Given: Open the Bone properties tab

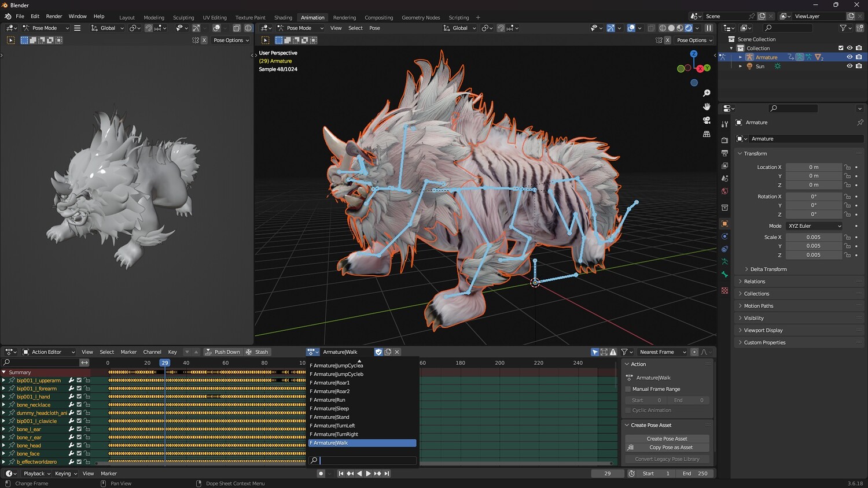Looking at the screenshot, I should pyautogui.click(x=724, y=274).
